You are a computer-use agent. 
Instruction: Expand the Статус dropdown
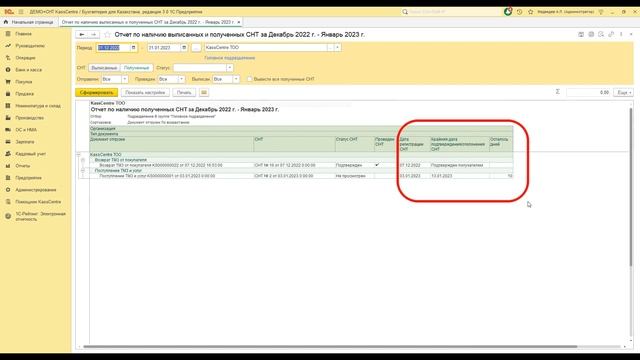click(x=229, y=68)
